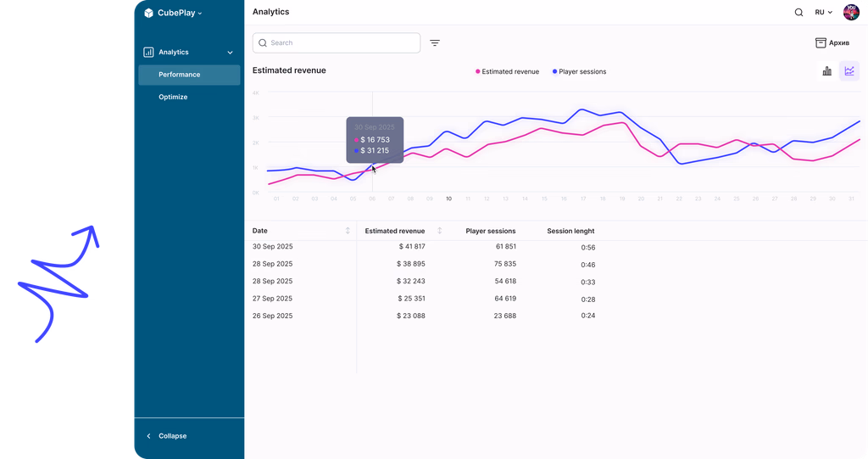Viewport: 868px width, 459px height.
Task: Click the 0:56 session length cell
Action: click(x=588, y=248)
